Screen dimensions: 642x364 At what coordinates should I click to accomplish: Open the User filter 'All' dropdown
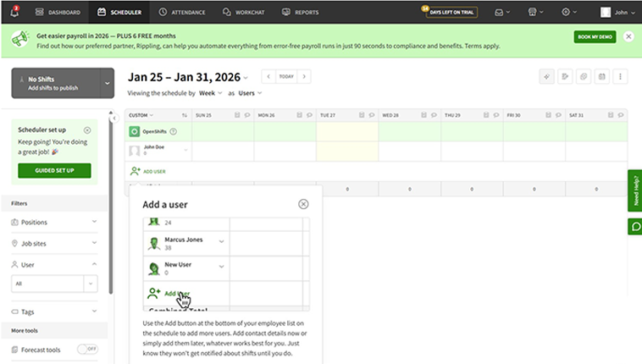coord(54,284)
